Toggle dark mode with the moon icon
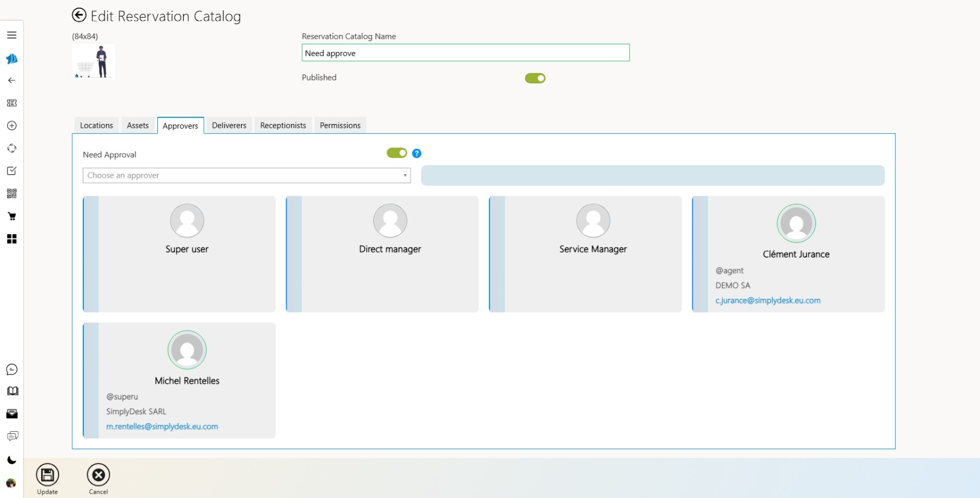This screenshot has height=498, width=980. coord(12,460)
